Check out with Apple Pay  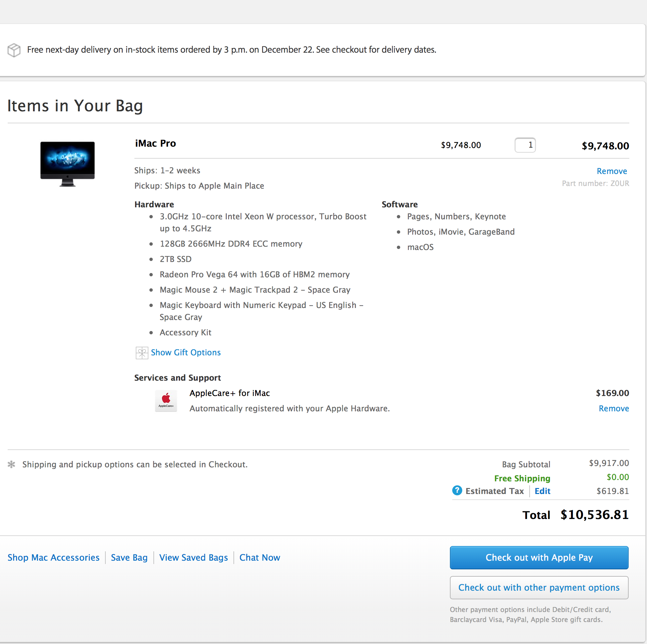coord(539,557)
